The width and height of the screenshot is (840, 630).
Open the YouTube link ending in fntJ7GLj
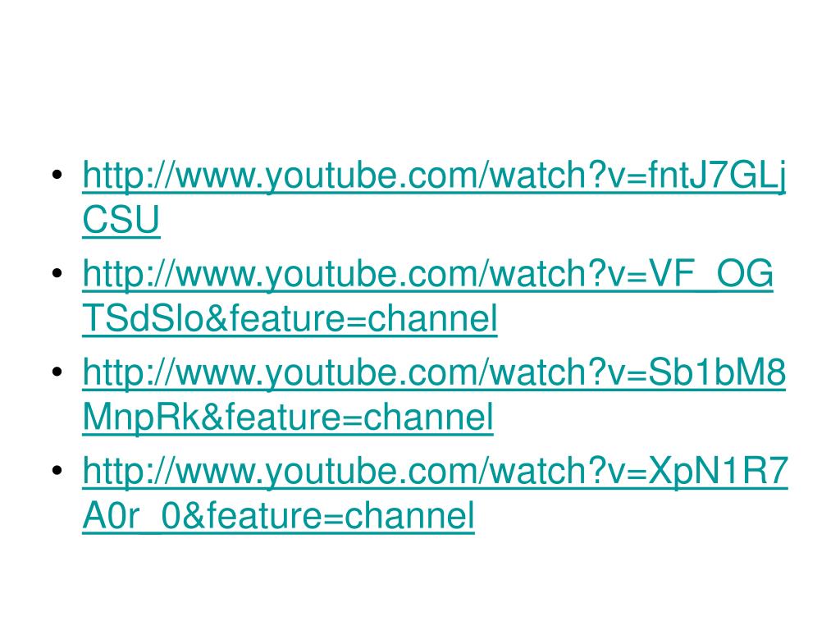(434, 176)
